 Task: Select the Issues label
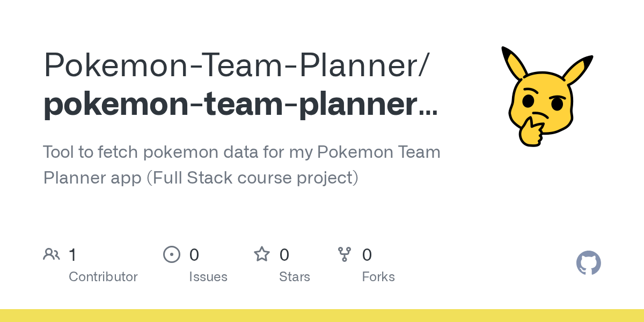[208, 277]
